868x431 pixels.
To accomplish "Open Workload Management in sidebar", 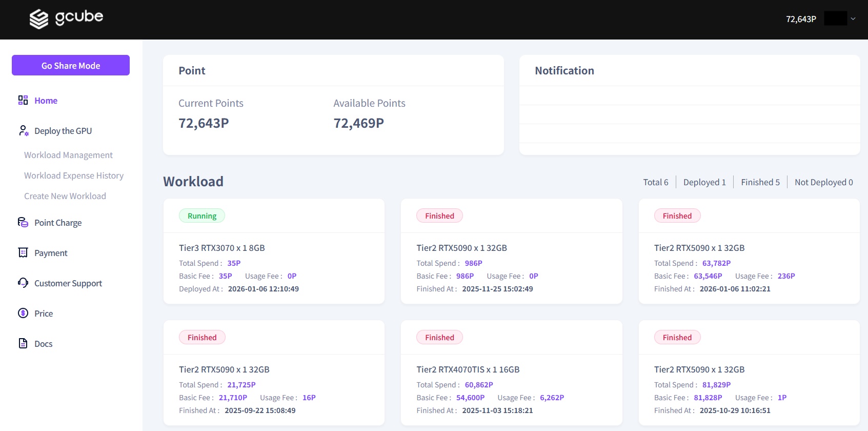I will point(68,155).
